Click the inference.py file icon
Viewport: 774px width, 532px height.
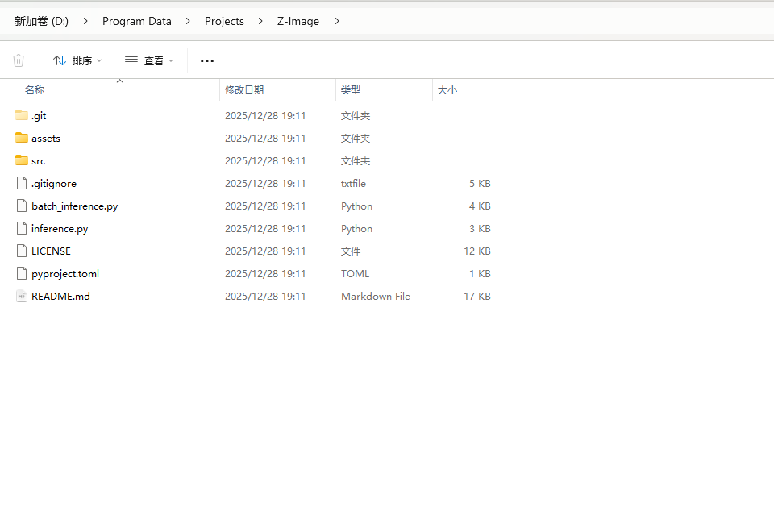tap(22, 228)
